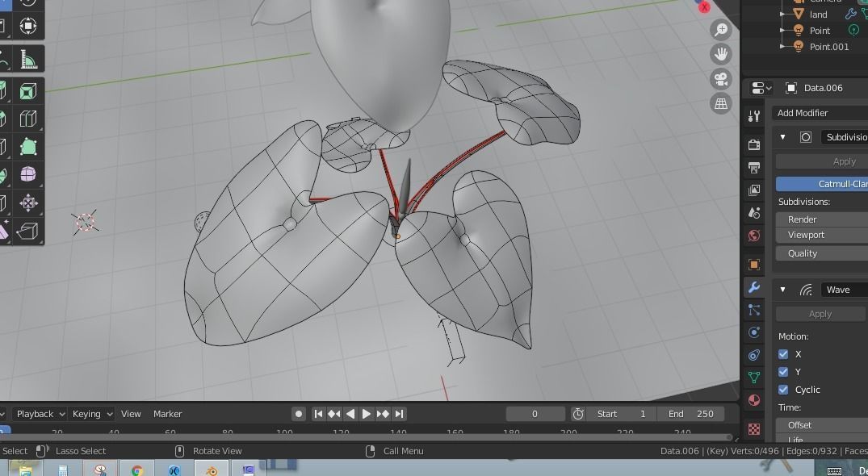Viewport: 868px width, 476px height.
Task: Expand the Point.001 light in outliner
Action: (x=782, y=47)
